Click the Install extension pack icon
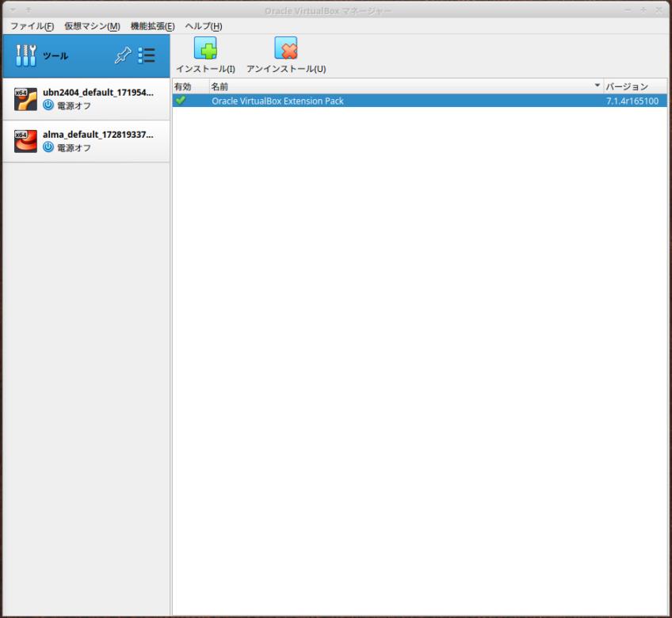 [205, 48]
